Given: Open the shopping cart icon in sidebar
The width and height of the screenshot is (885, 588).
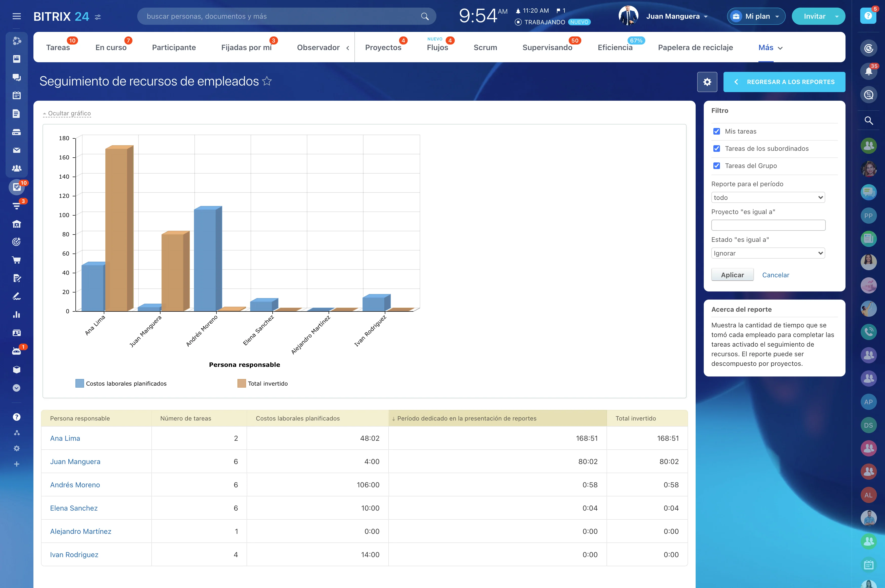Looking at the screenshot, I should click(16, 260).
